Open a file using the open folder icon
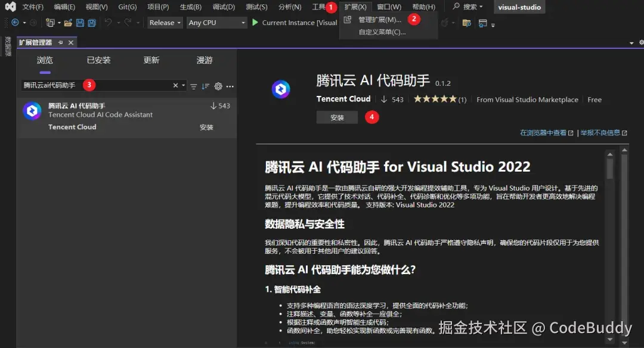This screenshot has width=644, height=348. click(x=67, y=22)
